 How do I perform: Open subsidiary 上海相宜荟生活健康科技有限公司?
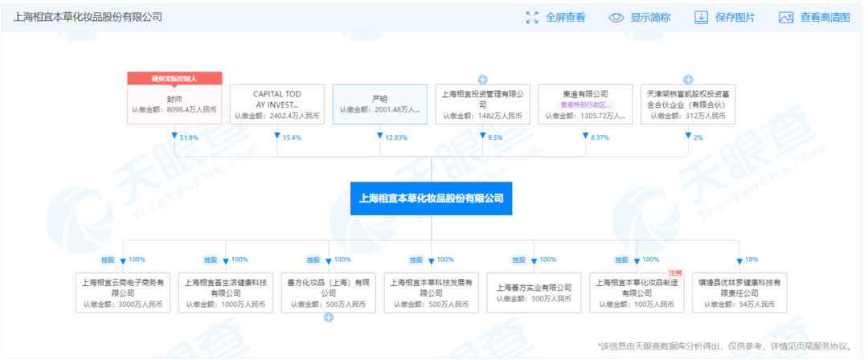pyautogui.click(x=226, y=292)
